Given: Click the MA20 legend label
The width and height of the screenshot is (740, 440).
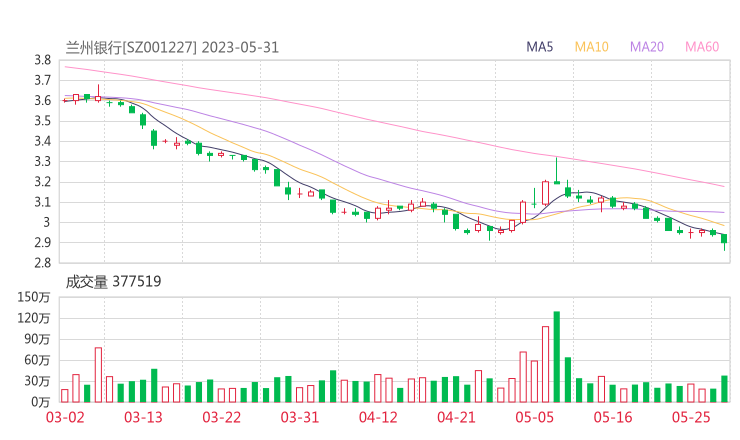Looking at the screenshot, I should pyautogui.click(x=647, y=47).
